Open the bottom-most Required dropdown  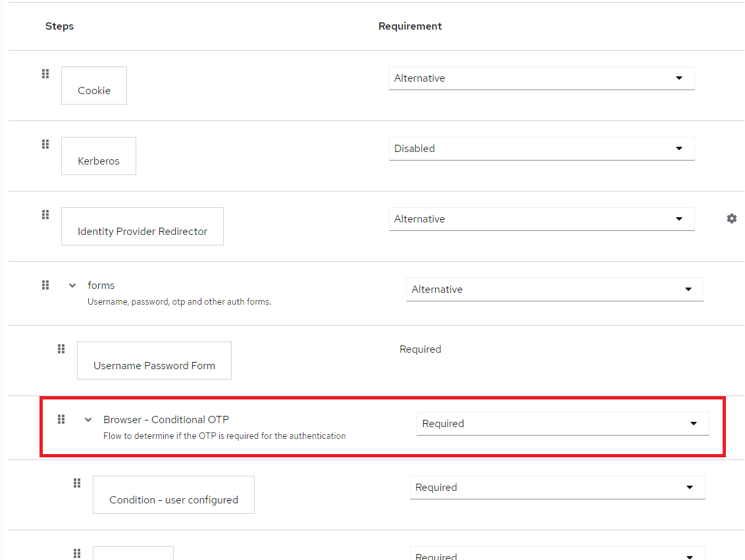tap(557, 555)
